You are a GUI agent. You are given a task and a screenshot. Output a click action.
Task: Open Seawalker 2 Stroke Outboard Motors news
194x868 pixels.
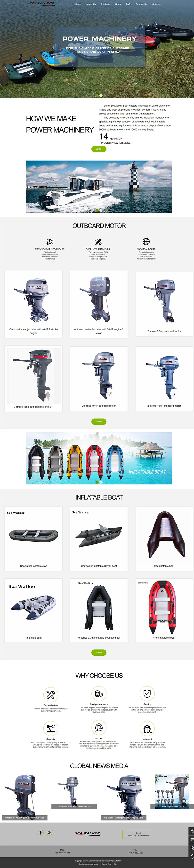74,806
